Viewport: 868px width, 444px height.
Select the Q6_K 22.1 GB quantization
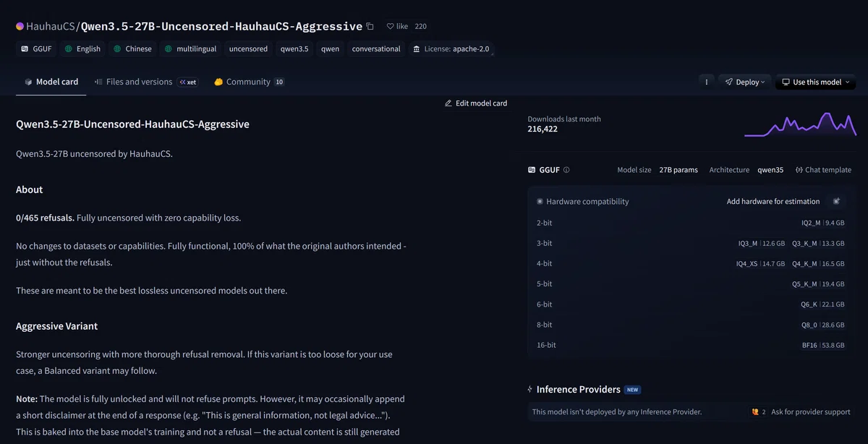click(x=822, y=304)
